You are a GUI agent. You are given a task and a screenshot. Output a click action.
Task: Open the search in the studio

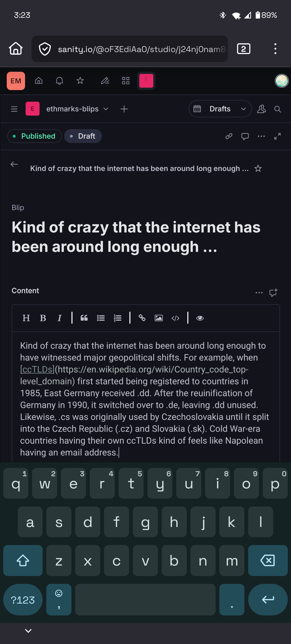coord(277,109)
